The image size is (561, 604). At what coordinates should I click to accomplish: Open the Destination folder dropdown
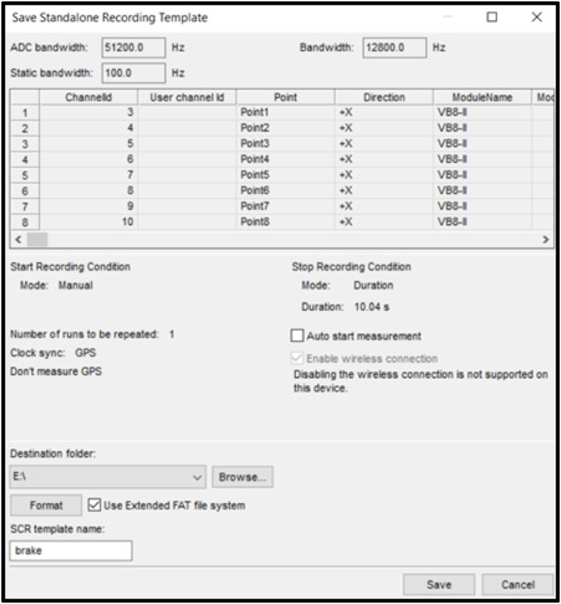pos(108,477)
